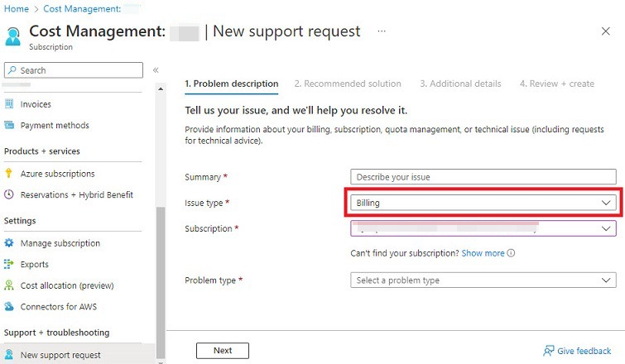
Task: Open the Problem type dropdown
Action: click(x=483, y=280)
